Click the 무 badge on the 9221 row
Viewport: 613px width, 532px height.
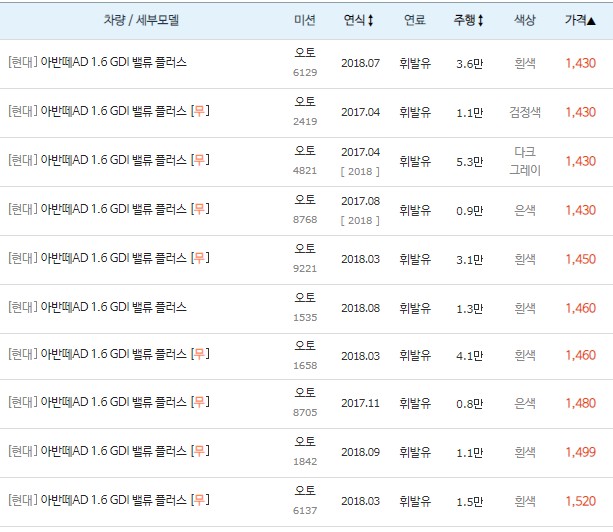click(x=200, y=258)
